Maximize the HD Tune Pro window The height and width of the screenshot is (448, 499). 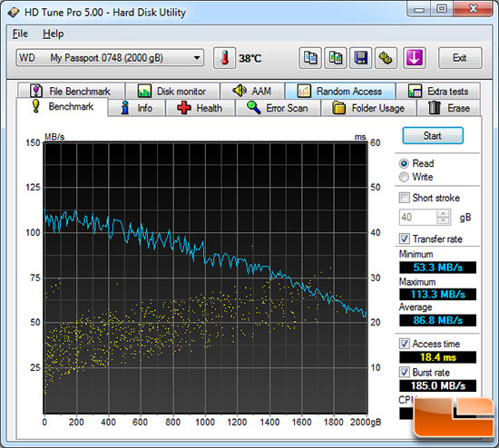coord(442,9)
